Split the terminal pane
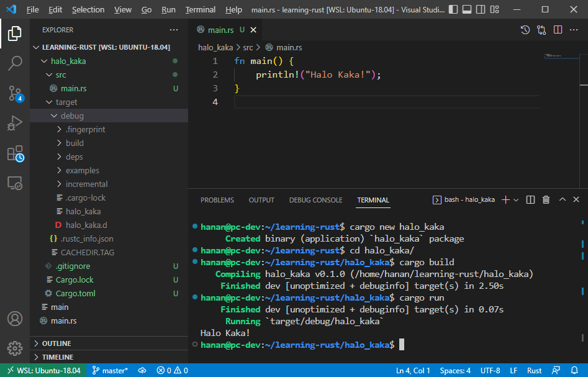588x377 pixels. point(530,199)
